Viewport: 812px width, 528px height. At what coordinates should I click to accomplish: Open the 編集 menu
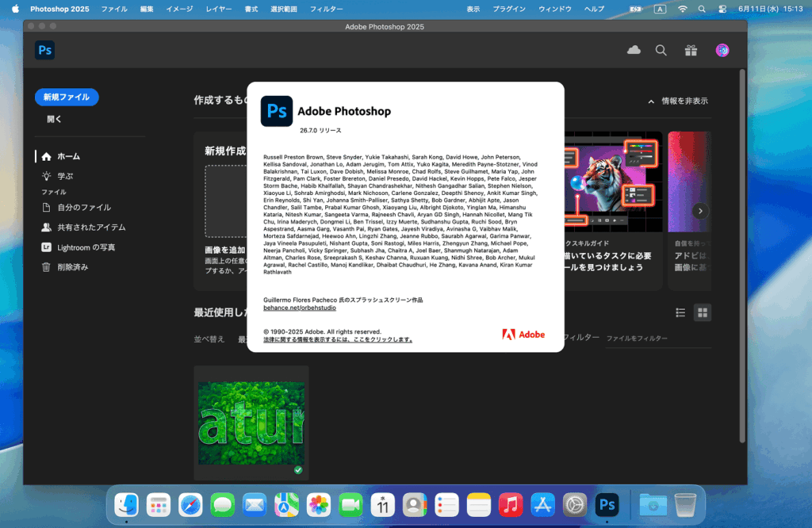[x=147, y=9]
